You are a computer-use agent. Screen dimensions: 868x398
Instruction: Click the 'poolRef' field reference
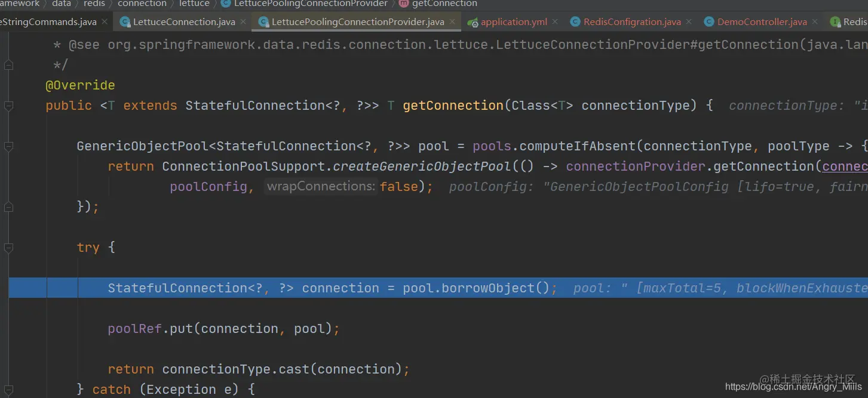[134, 328]
